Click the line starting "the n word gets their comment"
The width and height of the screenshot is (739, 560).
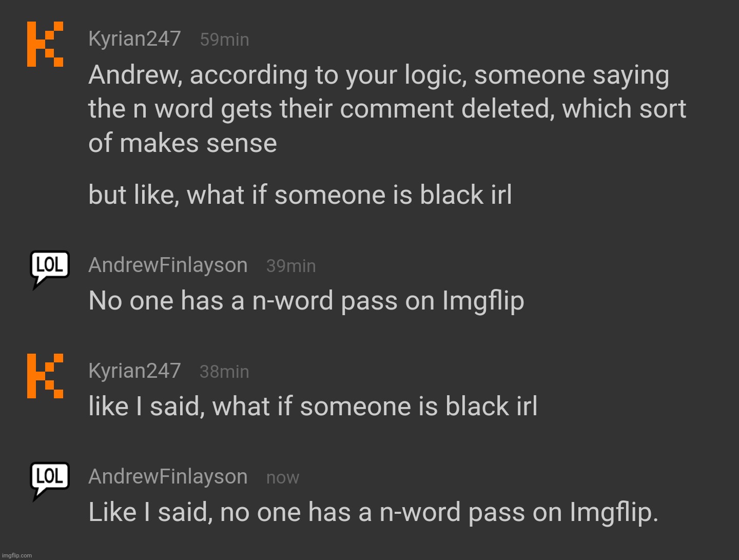pyautogui.click(x=387, y=109)
